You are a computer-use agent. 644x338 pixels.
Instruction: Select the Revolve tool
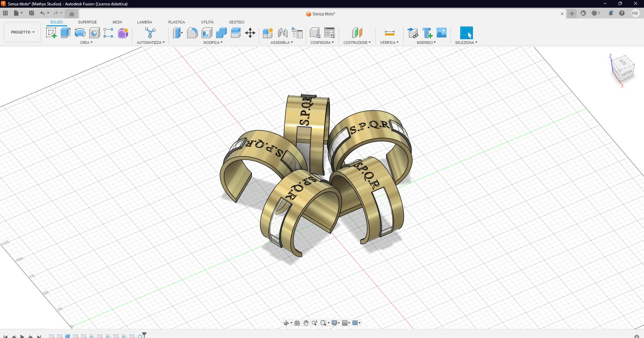(x=80, y=33)
